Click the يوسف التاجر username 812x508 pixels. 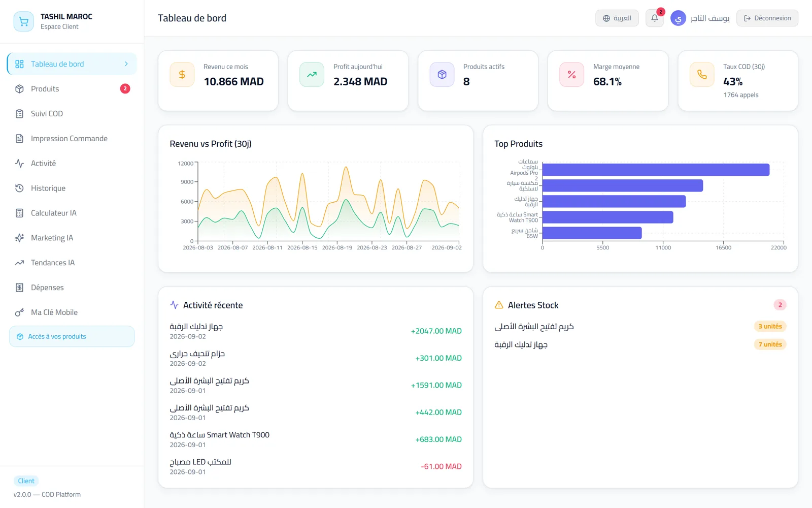click(x=710, y=18)
